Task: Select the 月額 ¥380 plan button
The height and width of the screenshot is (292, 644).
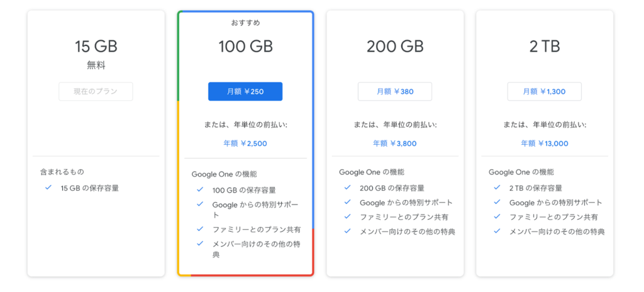Action: [395, 91]
